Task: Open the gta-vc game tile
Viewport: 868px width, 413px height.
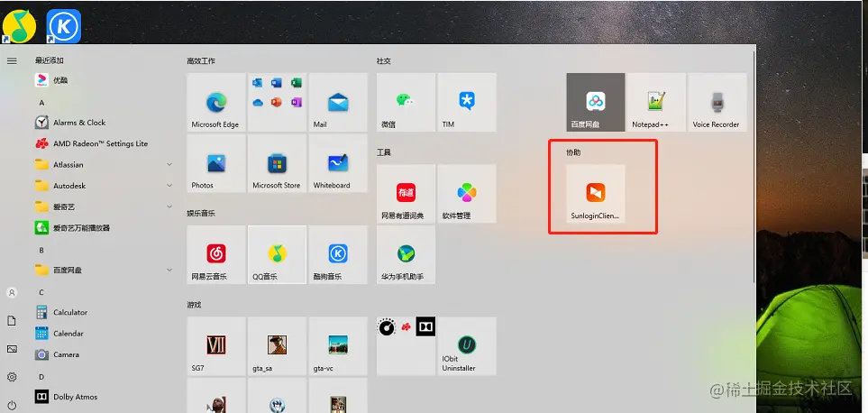Action: point(338,346)
